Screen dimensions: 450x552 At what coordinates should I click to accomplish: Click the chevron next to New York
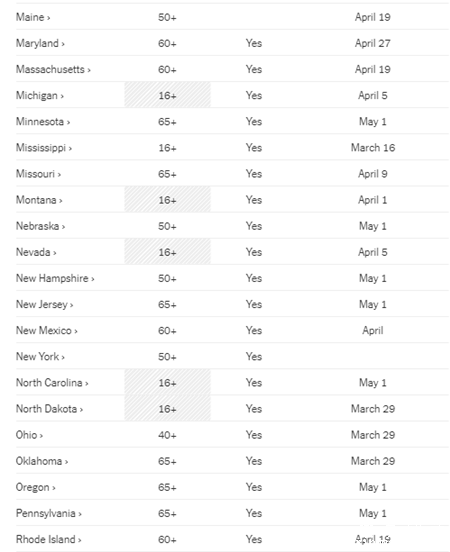(63, 357)
